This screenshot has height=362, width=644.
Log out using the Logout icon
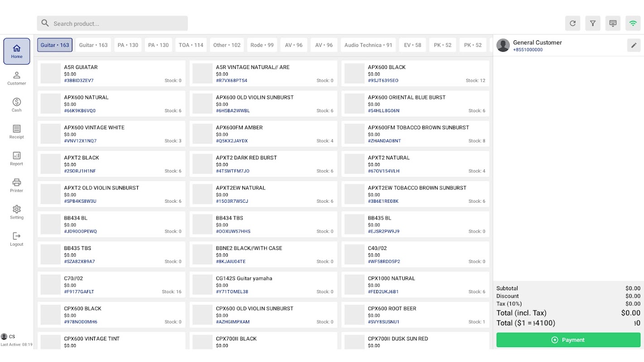[17, 239]
